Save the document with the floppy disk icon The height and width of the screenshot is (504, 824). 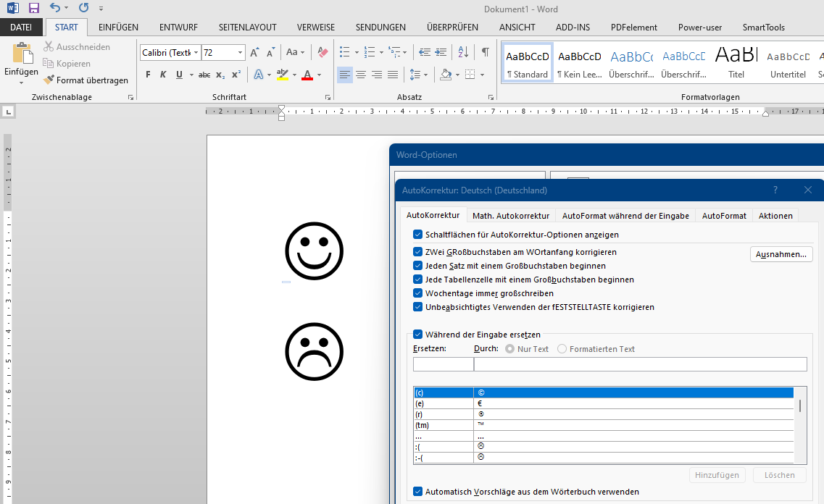34,8
